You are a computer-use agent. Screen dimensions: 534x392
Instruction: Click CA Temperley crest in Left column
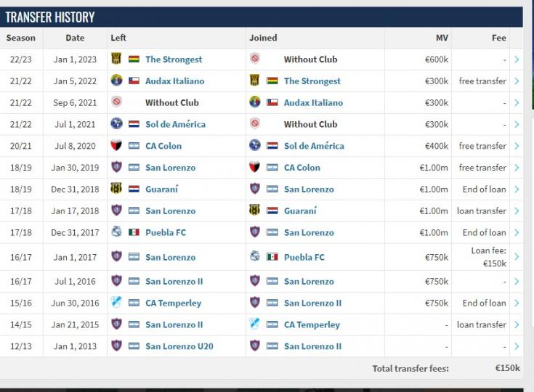pos(116,303)
